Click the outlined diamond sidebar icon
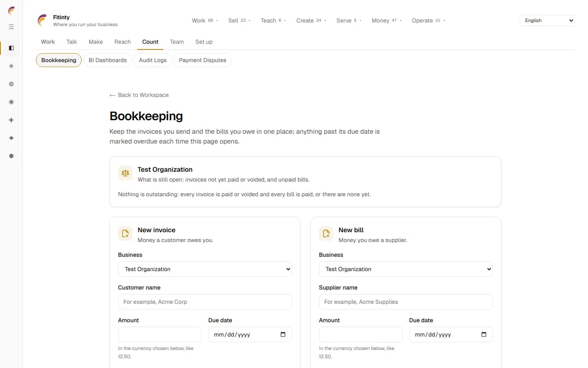The image size is (588, 368). [11, 66]
